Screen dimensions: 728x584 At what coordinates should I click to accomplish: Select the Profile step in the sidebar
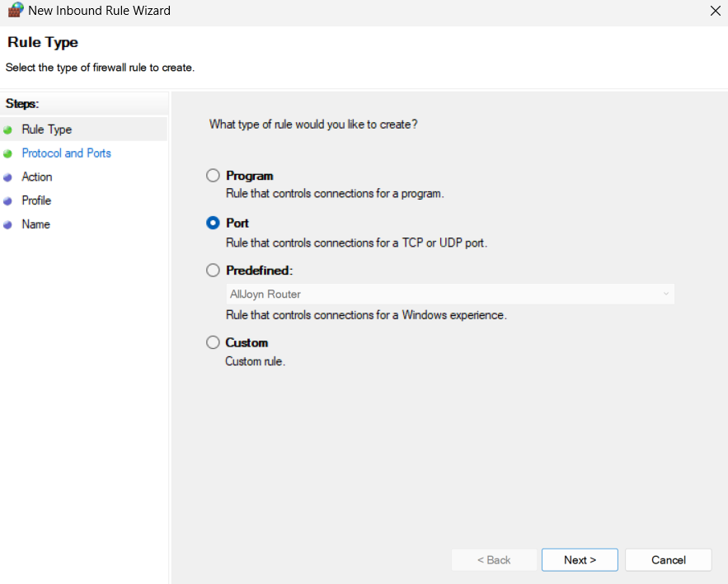36,200
